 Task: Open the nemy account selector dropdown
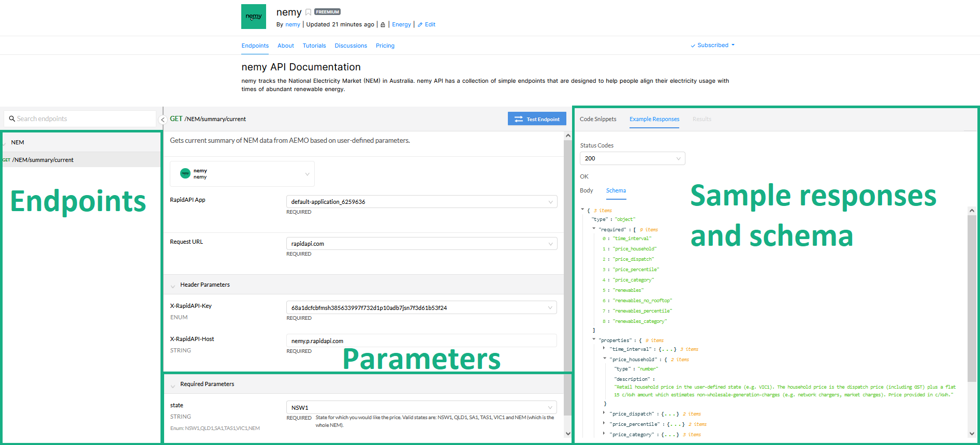[x=242, y=174]
